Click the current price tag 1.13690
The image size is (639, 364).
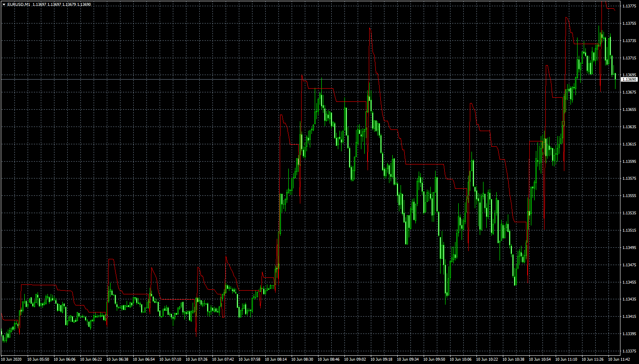click(x=629, y=79)
